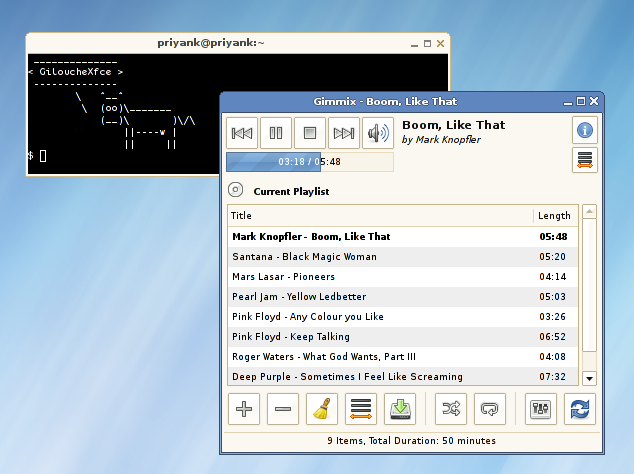Select Pearl Jam - Yellow Ledbetter

(403, 297)
